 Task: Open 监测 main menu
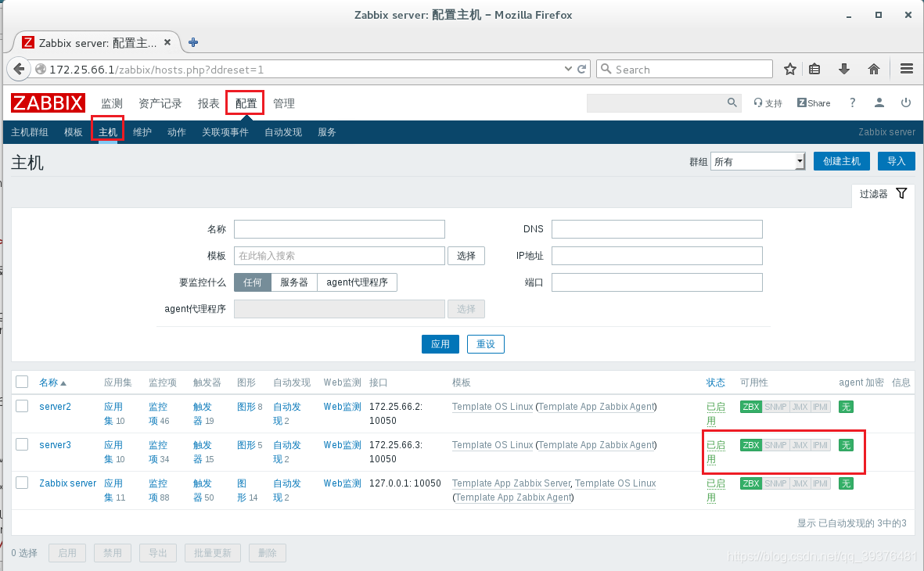click(112, 104)
